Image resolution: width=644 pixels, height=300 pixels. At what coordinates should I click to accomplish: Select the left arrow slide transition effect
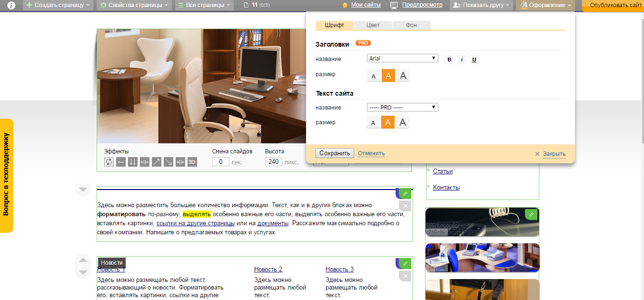click(120, 162)
